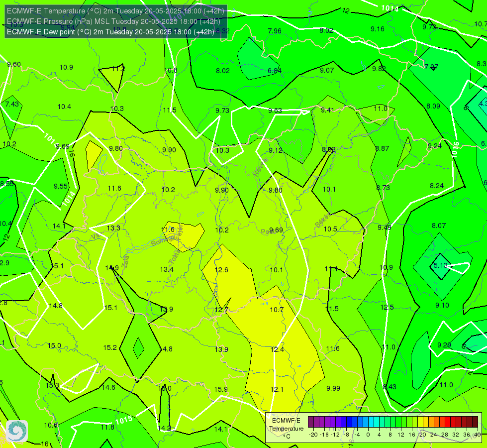Click the dew point value '9.12'
This screenshot has height=448, width=487.
(x=276, y=150)
